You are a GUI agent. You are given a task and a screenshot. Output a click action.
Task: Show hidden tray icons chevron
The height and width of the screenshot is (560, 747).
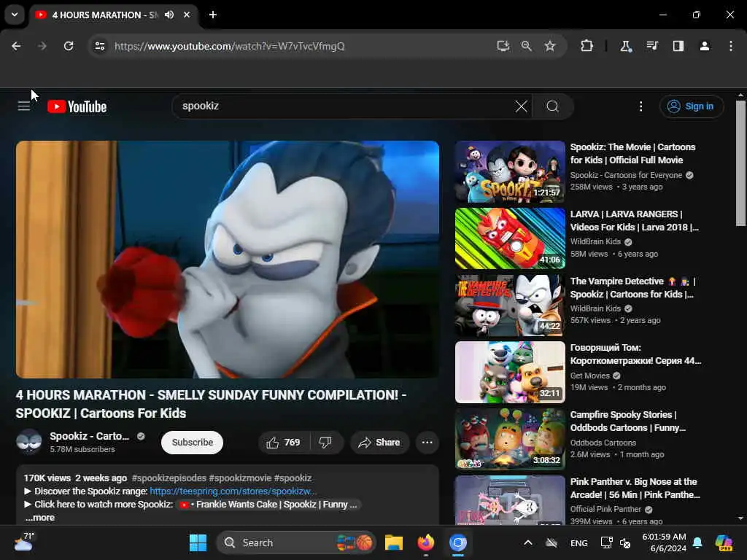click(x=528, y=542)
